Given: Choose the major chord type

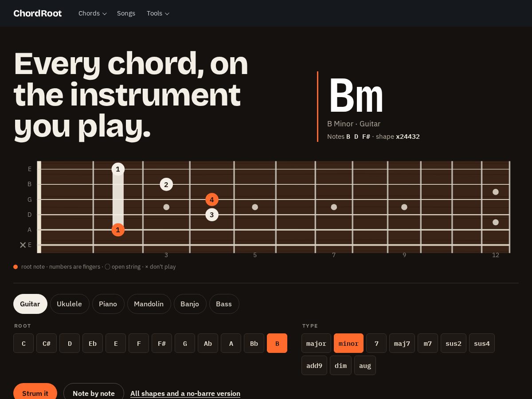Looking at the screenshot, I should (316, 343).
